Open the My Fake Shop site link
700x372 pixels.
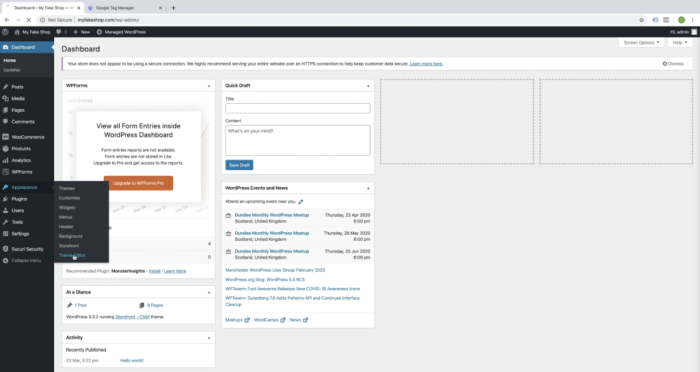(x=33, y=32)
